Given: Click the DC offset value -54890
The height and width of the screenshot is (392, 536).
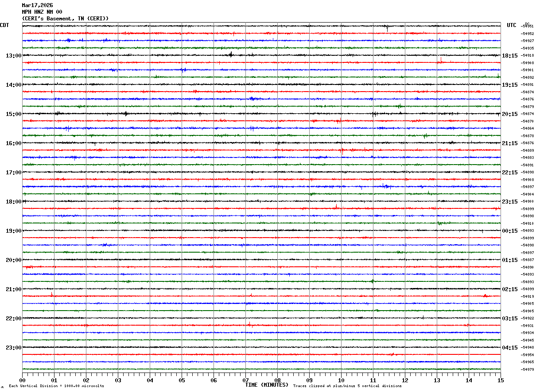Looking at the screenshot, I should pos(527,267).
